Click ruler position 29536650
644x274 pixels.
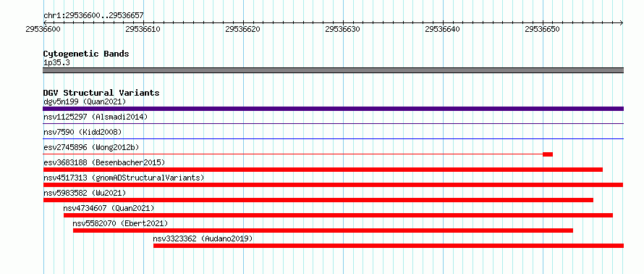pyautogui.click(x=542, y=29)
